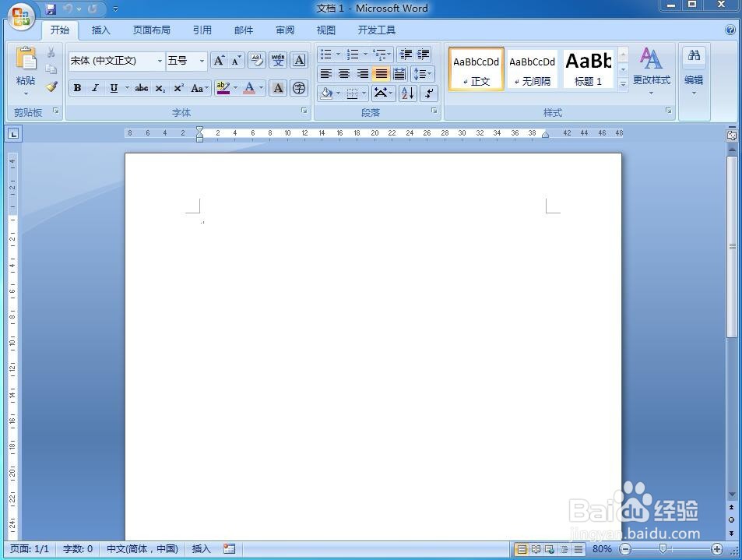
Task: Toggle Center alignment
Action: tap(344, 74)
